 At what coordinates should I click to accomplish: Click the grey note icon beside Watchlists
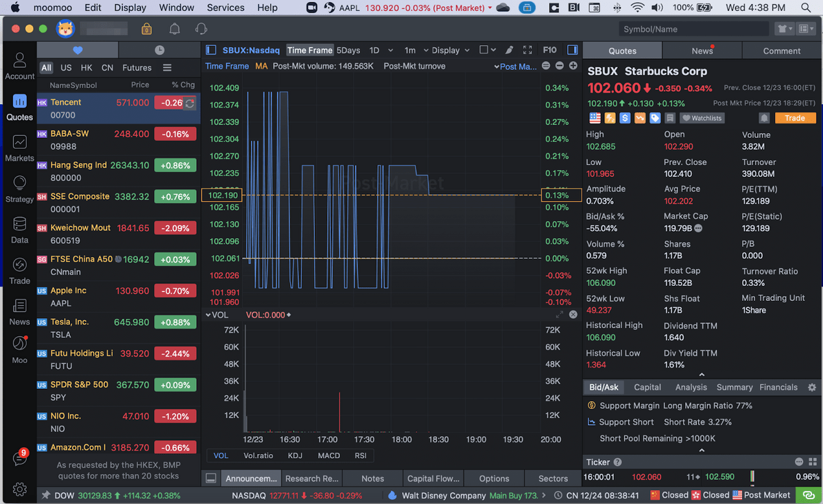point(670,118)
